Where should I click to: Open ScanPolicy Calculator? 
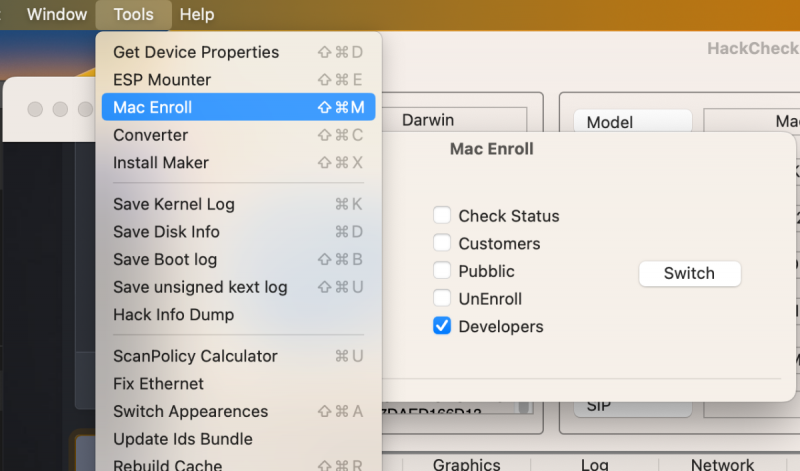195,356
